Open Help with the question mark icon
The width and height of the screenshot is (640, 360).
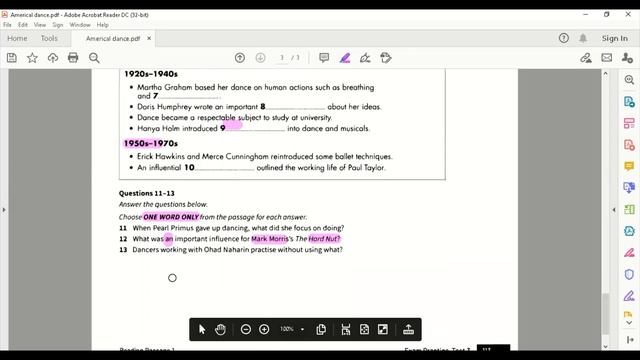(x=564, y=38)
